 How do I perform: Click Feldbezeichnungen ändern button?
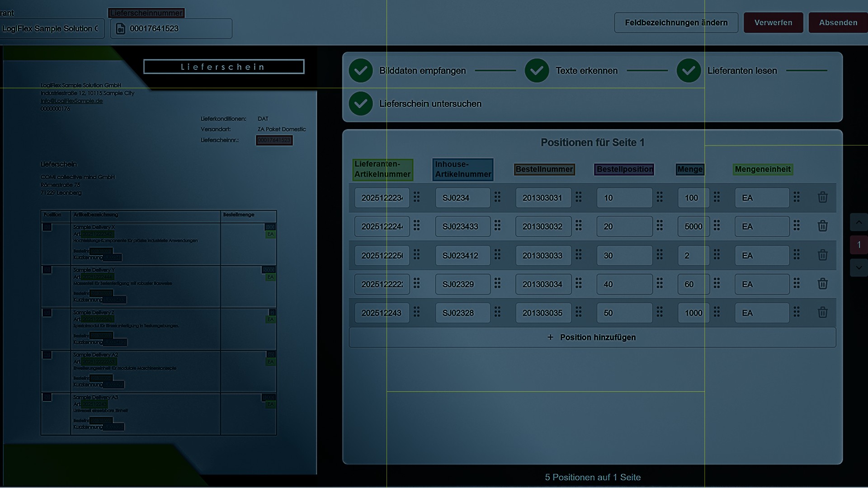[676, 23]
